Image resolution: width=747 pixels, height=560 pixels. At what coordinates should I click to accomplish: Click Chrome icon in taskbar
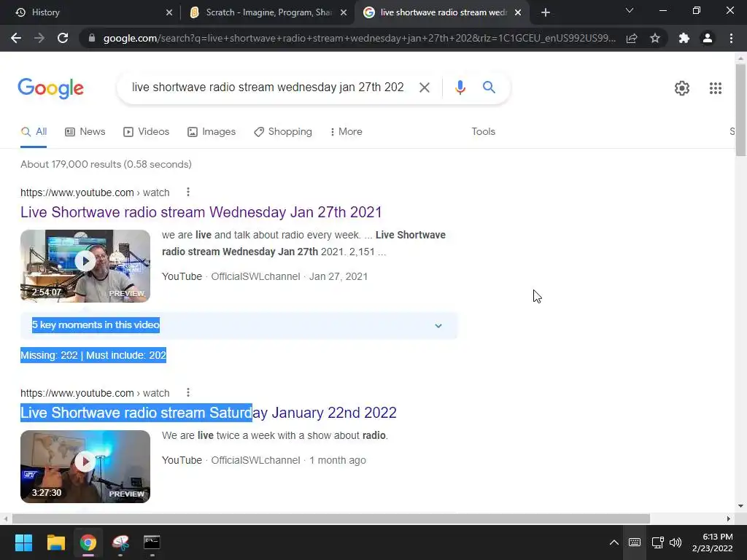(88, 542)
